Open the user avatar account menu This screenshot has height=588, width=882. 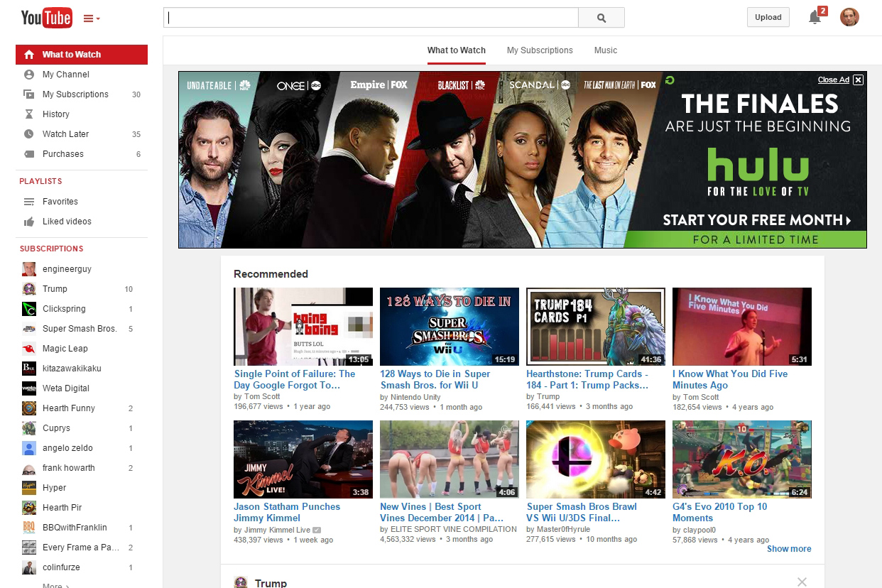coord(849,18)
